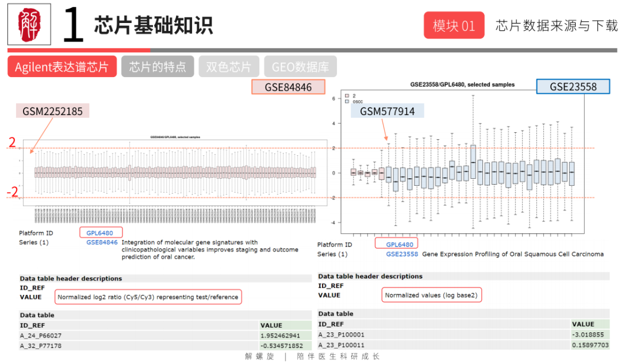Click the left 'Data table header descriptions' heading

[x=71, y=278]
